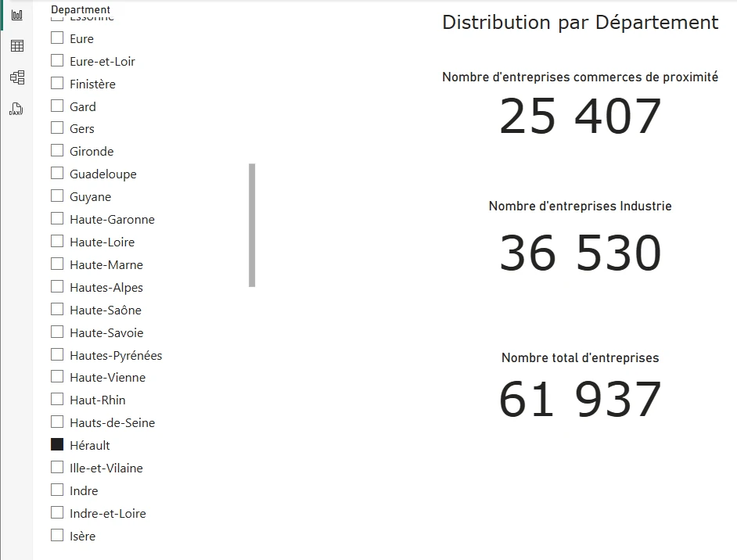Click the Industrie card value 36 530
The image size is (737, 560).
[580, 253]
